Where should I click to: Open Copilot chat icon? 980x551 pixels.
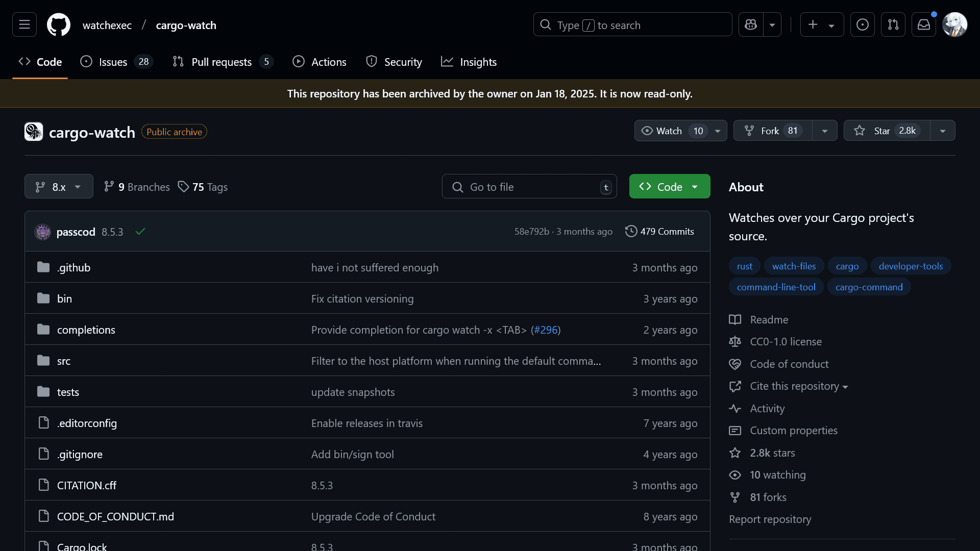(751, 24)
